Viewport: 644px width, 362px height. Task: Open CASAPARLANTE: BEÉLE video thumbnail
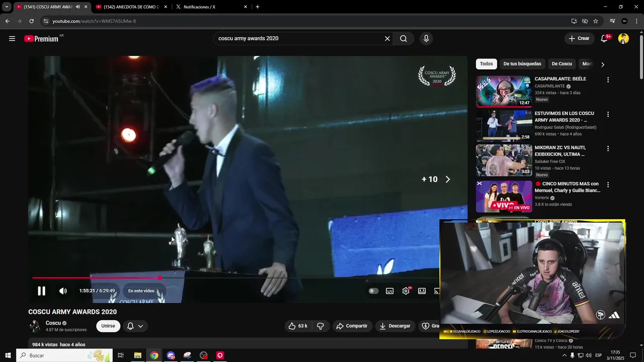[504, 91]
